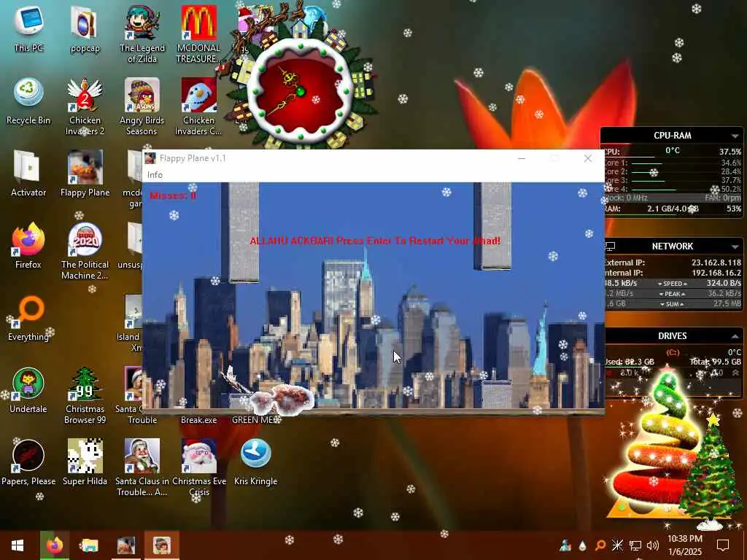Image resolution: width=747 pixels, height=560 pixels.
Task: Click the Christmas wreath clock widget
Action: point(300,90)
